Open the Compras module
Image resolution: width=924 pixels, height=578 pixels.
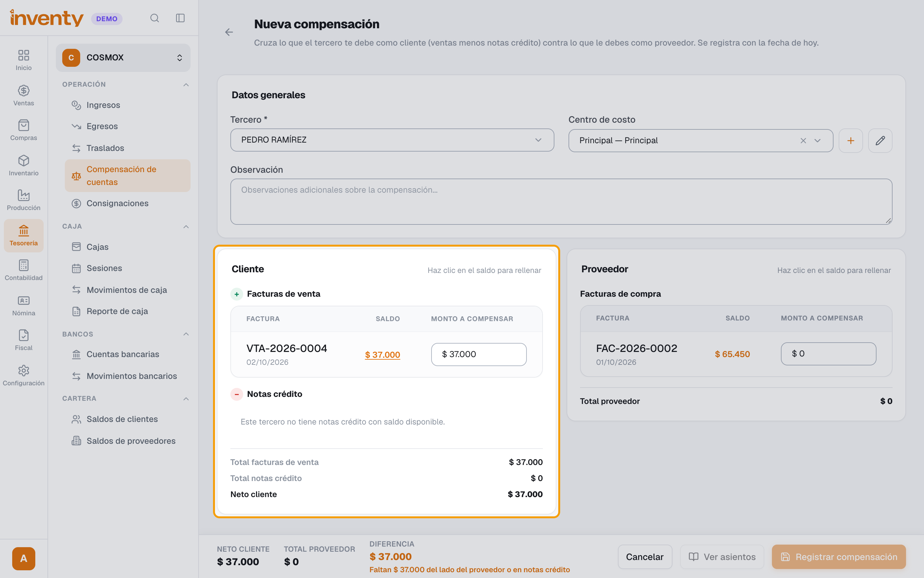(24, 130)
